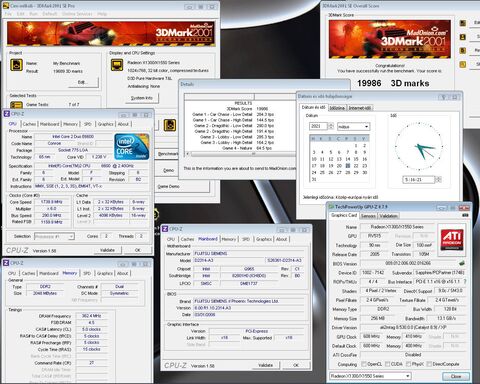Screen dimensions: 480x384
Task: Click the monitor icon beside Display and CPU Settings
Action: [x=117, y=65]
